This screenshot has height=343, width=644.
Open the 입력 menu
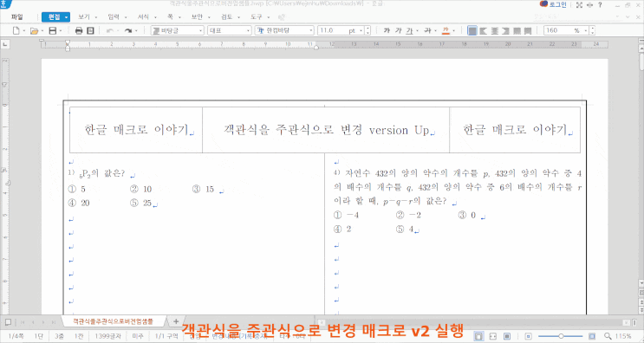114,16
